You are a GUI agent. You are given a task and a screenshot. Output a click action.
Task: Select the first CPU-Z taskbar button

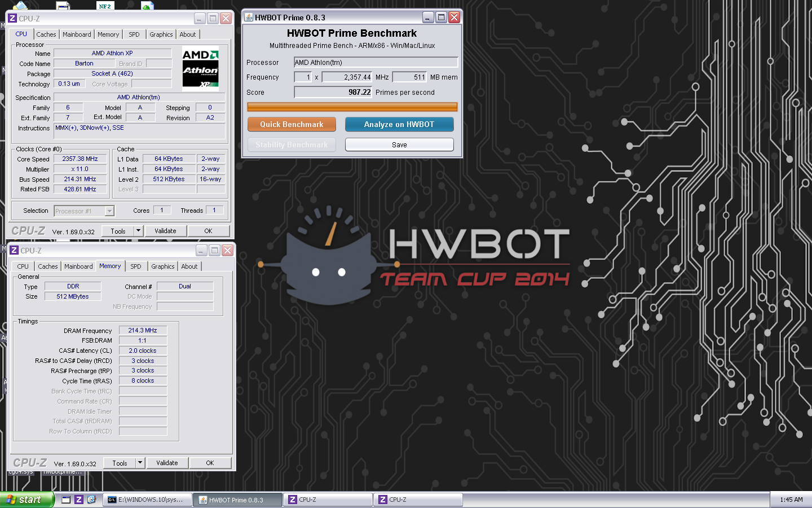328,500
